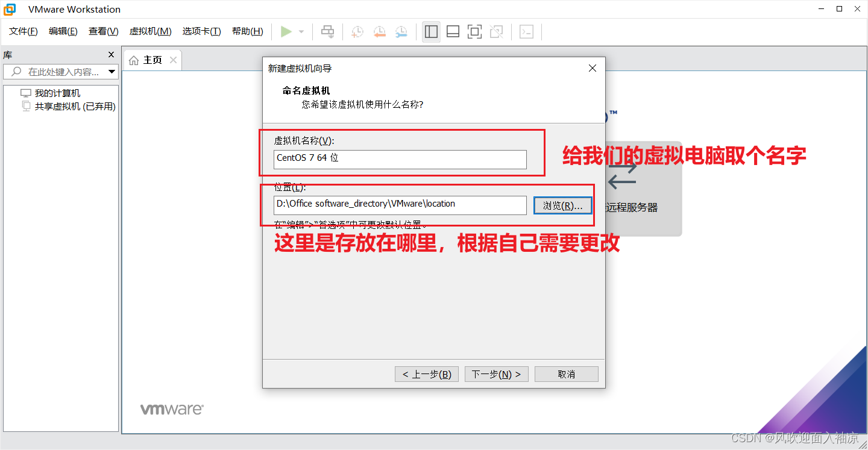Open the power options dropdown arrow
The width and height of the screenshot is (868, 450).
(x=301, y=31)
